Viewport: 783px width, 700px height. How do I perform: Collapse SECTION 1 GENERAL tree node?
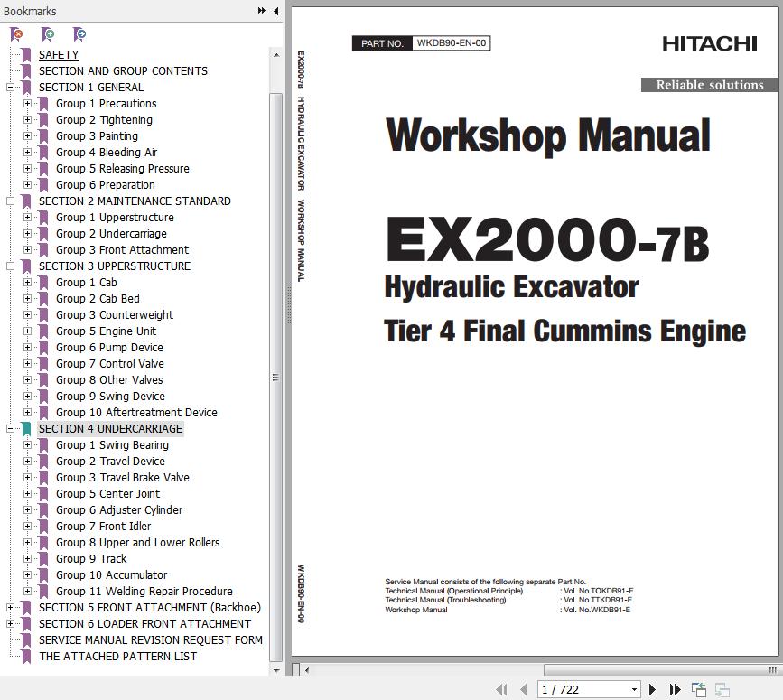point(10,88)
